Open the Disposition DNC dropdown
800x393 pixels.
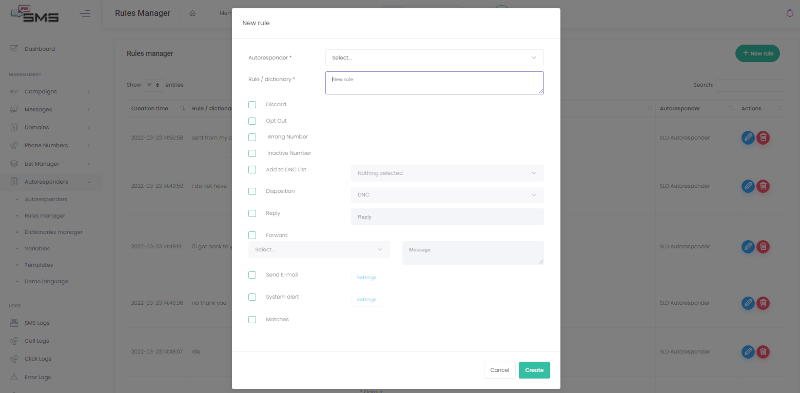click(447, 195)
